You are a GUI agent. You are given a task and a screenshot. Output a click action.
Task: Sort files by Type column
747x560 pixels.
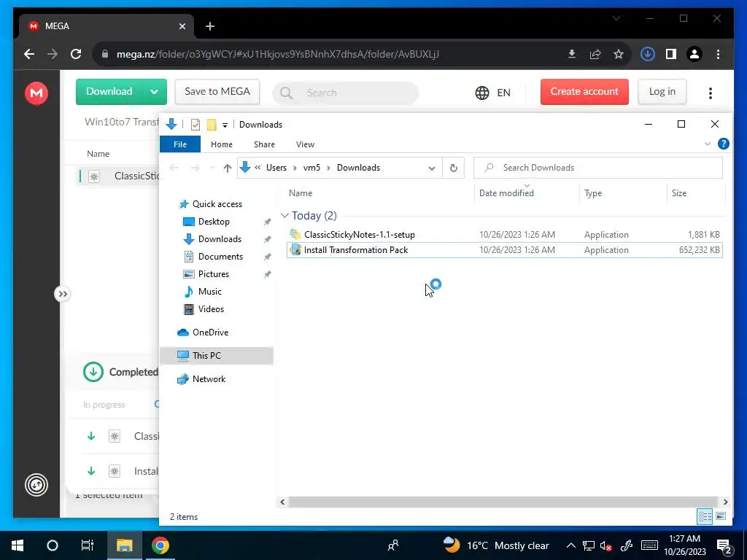pyautogui.click(x=593, y=192)
